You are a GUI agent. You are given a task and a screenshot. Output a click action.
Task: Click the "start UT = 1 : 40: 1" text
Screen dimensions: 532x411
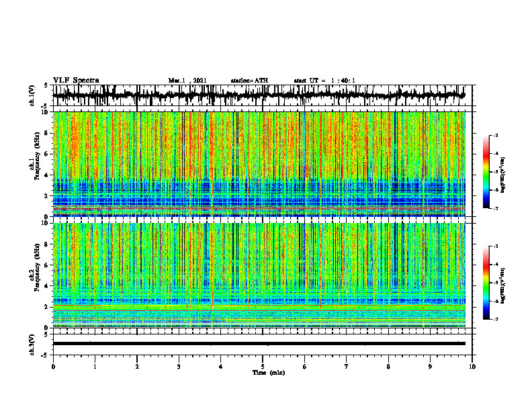pos(324,81)
